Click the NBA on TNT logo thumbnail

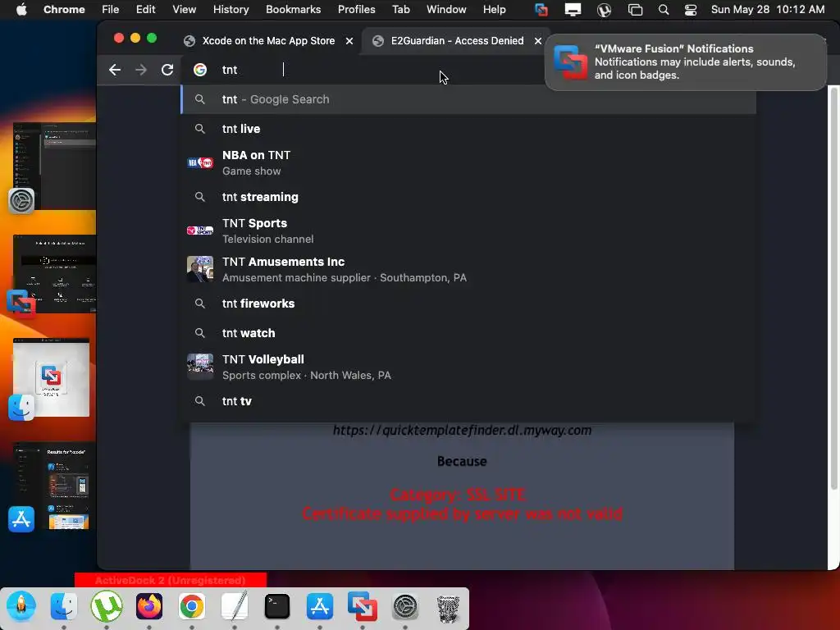coord(200,163)
